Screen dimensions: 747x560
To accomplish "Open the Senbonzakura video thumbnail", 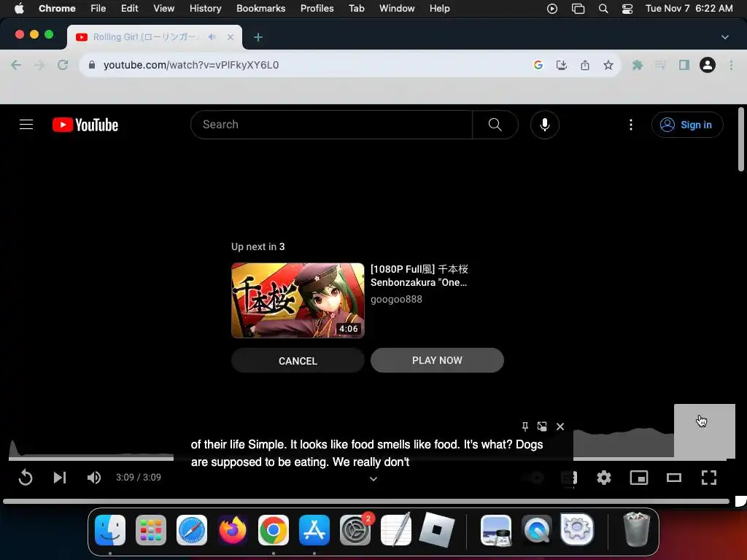I will click(298, 300).
